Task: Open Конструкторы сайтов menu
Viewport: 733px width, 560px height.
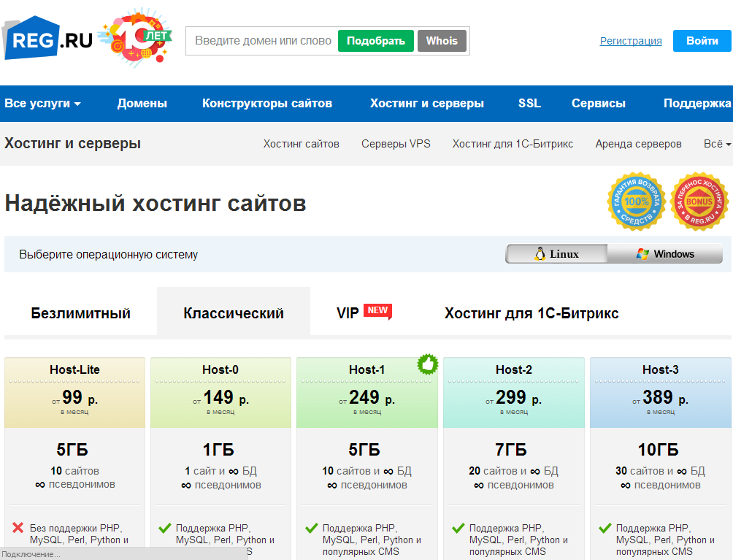Action: pos(267,103)
